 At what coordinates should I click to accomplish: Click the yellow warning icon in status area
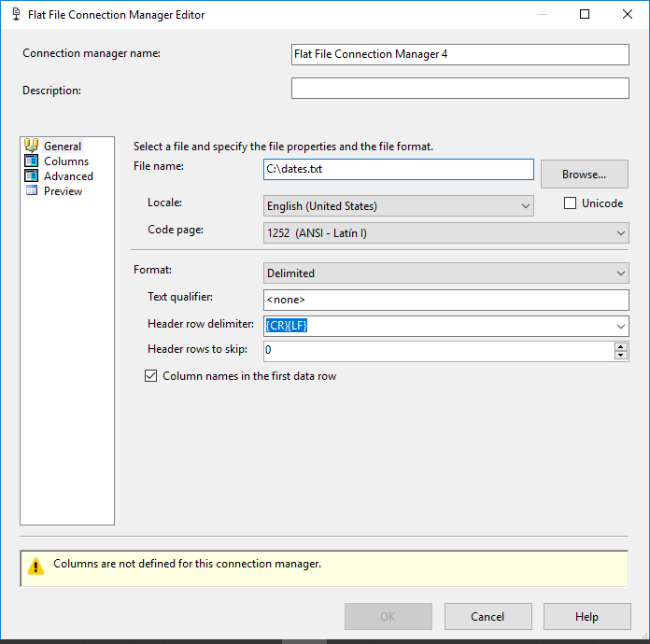pos(35,566)
